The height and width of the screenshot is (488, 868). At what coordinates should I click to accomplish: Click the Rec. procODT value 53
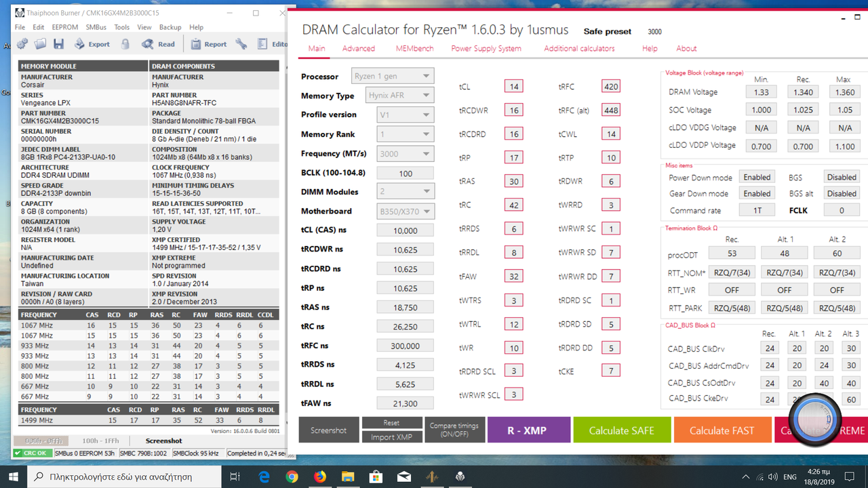tap(732, 253)
